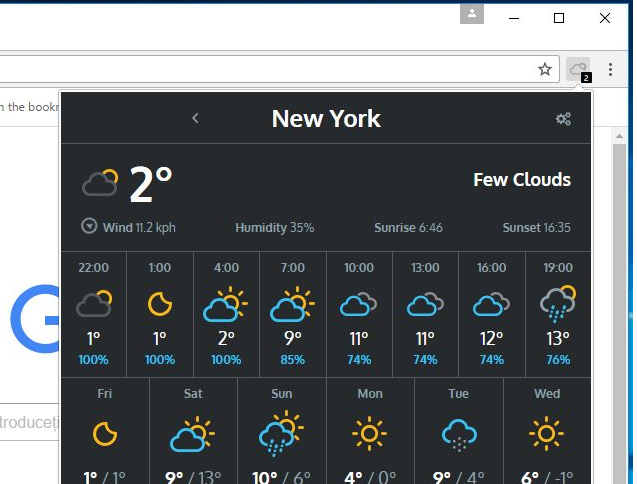Minimize the Chrome window
This screenshot has height=484, width=637.
(514, 18)
